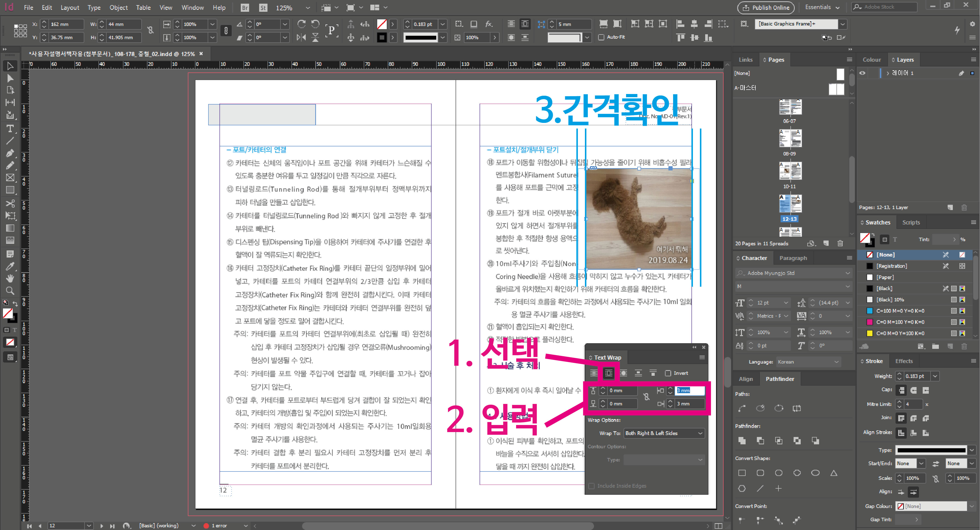Screen dimensions: 980x530
Task: Enable the Auto-Fit checkbox
Action: pos(601,37)
